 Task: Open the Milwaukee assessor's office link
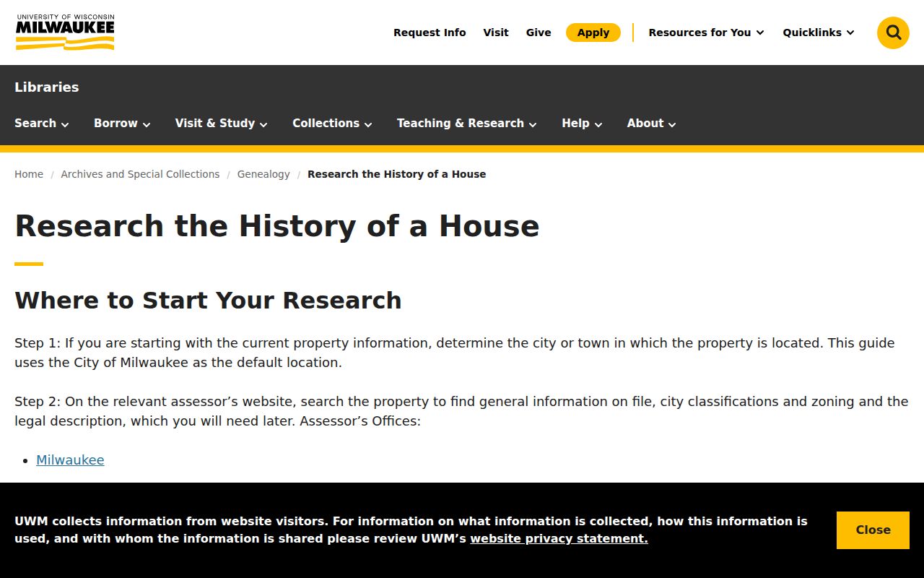(x=70, y=460)
